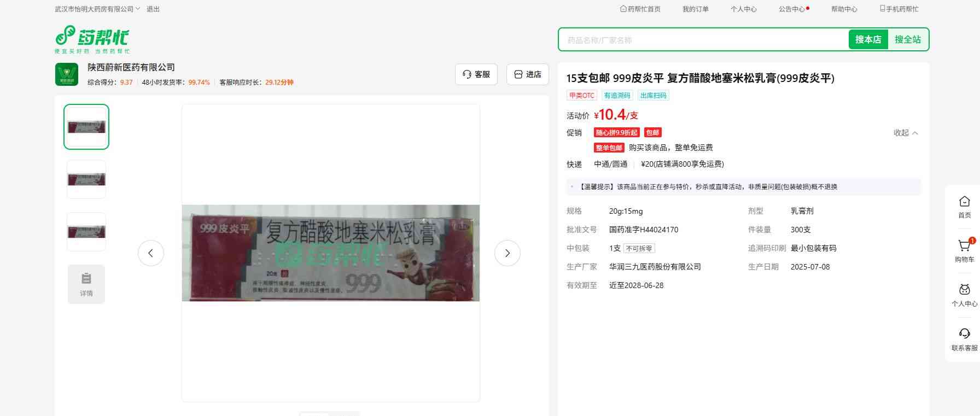
Task: Open personal center in right sidebar
Action: click(x=964, y=295)
